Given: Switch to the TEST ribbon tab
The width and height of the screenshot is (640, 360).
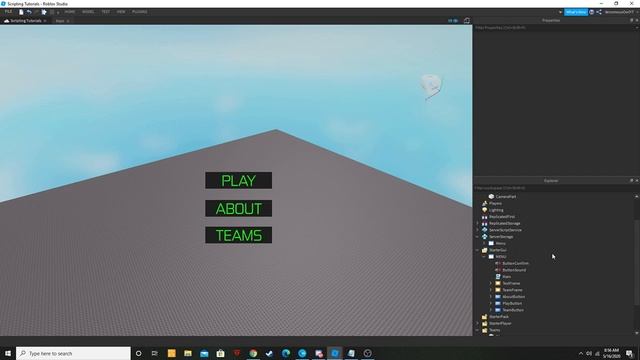Looking at the screenshot, I should (106, 12).
